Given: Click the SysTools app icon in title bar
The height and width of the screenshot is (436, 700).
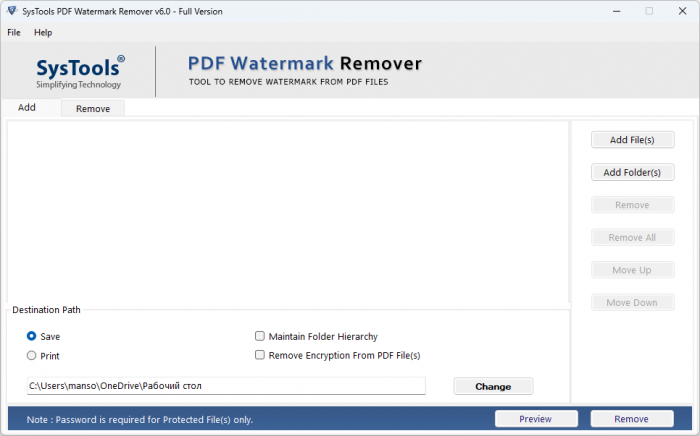Looking at the screenshot, I should point(12,11).
